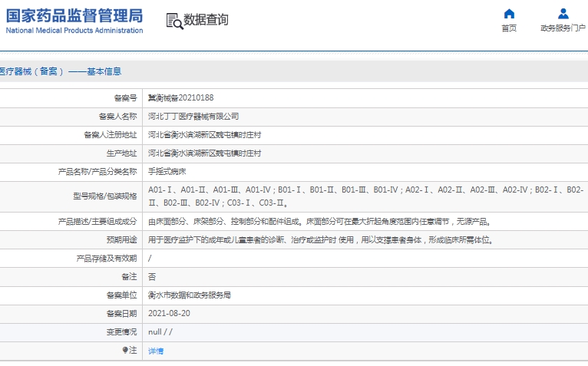Click the 首页 text label
This screenshot has height=366, width=588.
click(509, 28)
